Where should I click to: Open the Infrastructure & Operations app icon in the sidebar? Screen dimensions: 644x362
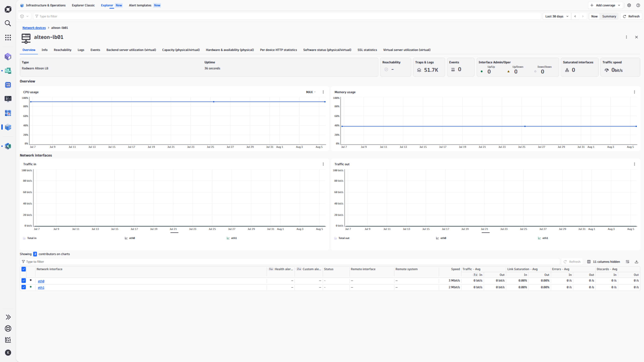(x=8, y=127)
